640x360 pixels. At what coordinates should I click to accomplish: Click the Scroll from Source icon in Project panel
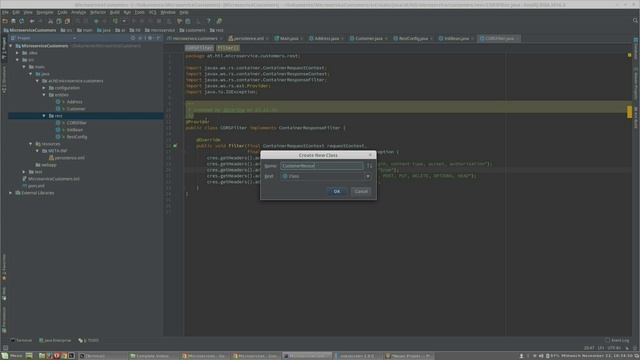tap(133, 38)
